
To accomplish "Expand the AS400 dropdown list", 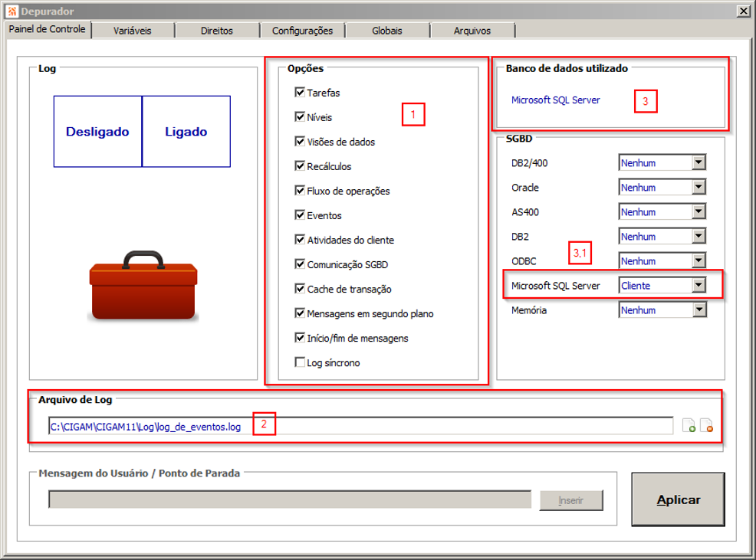I will coord(698,212).
